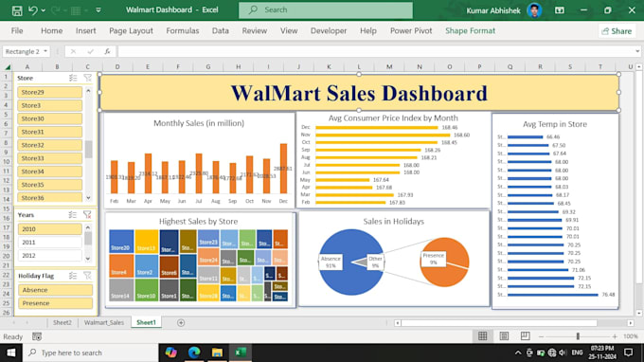The width and height of the screenshot is (644, 362).
Task: Open the Windows Start menu
Action: [11, 353]
